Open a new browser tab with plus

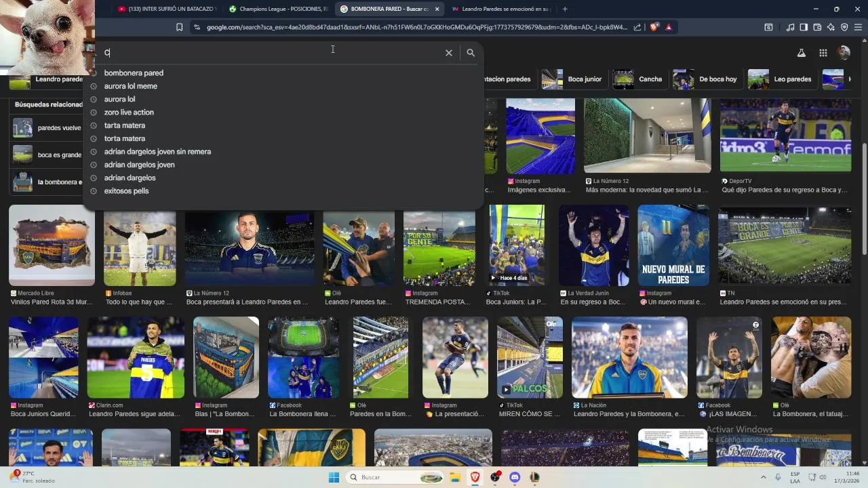565,9
